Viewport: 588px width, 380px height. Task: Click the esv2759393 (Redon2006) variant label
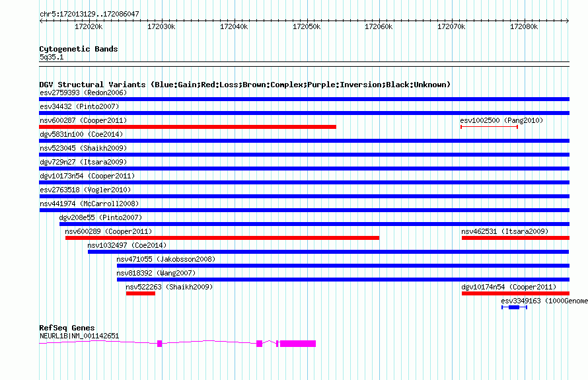(x=83, y=93)
